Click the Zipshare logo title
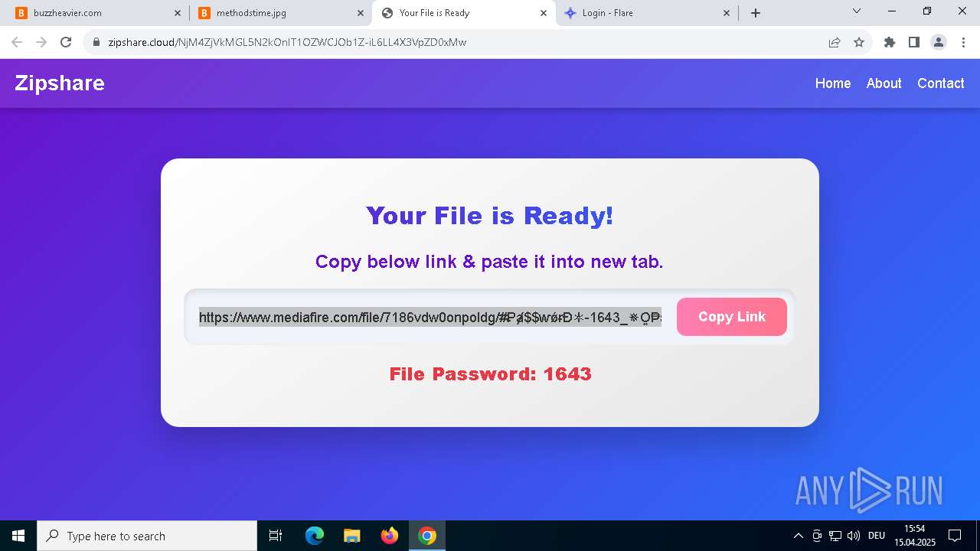The image size is (980, 551). click(60, 83)
